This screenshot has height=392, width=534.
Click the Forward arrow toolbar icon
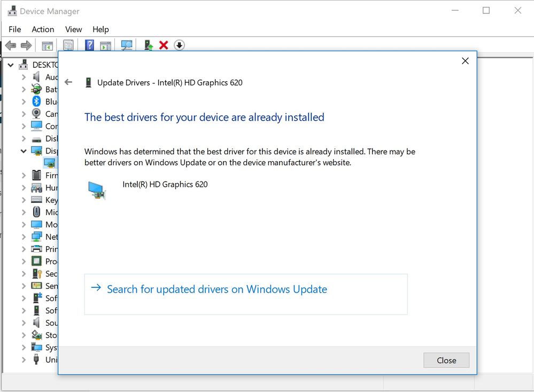[x=26, y=45]
